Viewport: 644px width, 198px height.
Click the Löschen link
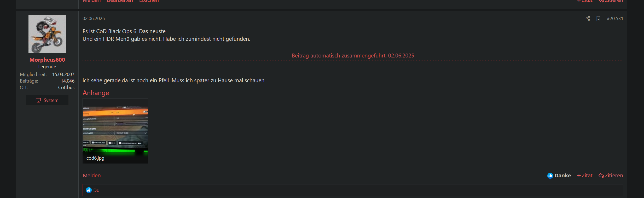(x=149, y=1)
